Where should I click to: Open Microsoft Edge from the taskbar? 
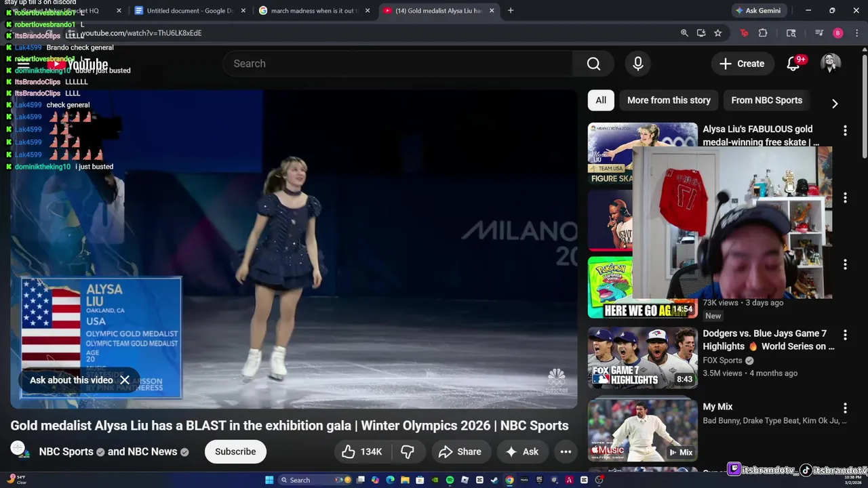(390, 480)
